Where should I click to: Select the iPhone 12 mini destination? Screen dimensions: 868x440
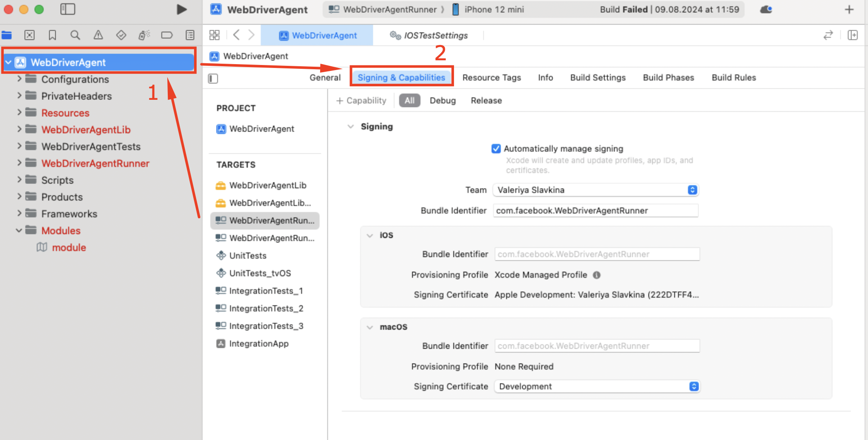click(x=488, y=9)
